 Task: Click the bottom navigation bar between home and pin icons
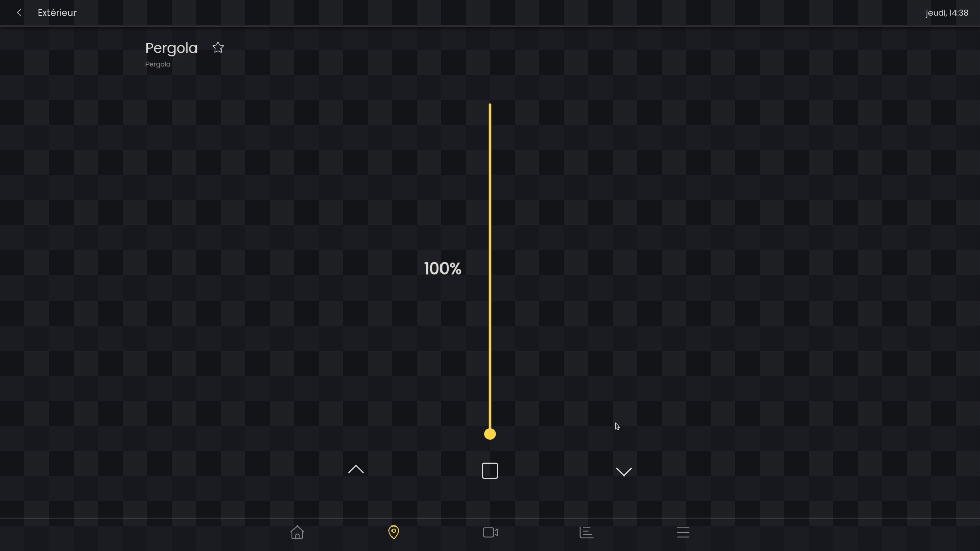click(345, 534)
